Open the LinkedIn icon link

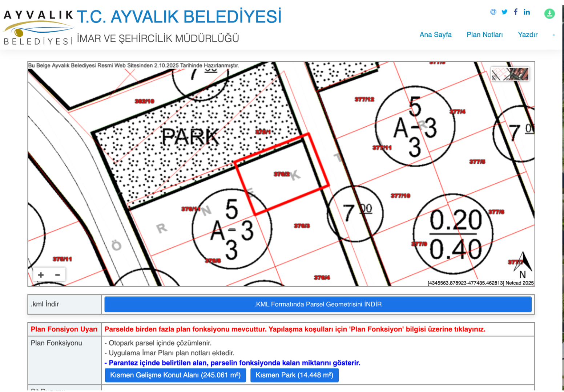(527, 12)
